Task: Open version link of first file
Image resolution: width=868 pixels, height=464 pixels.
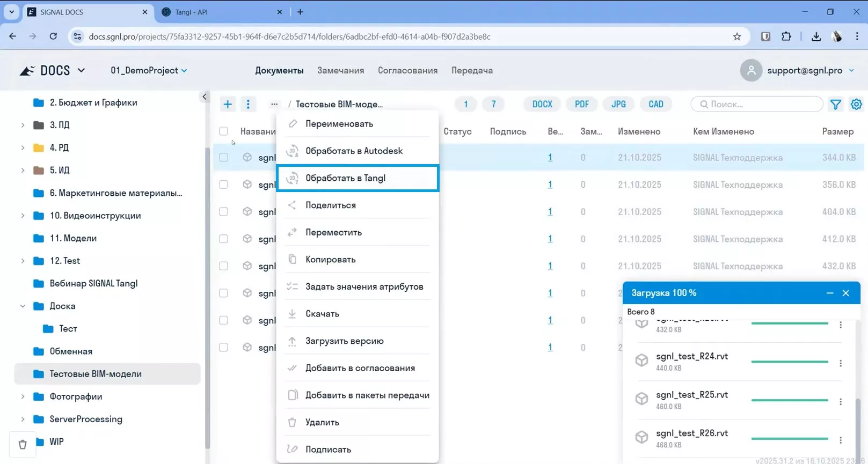Action: (x=550, y=158)
